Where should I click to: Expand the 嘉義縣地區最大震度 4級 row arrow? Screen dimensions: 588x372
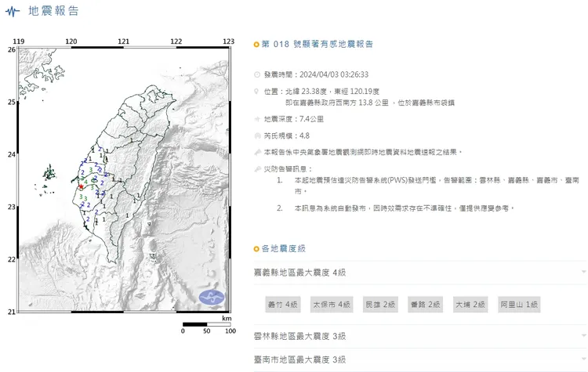[x=584, y=272]
